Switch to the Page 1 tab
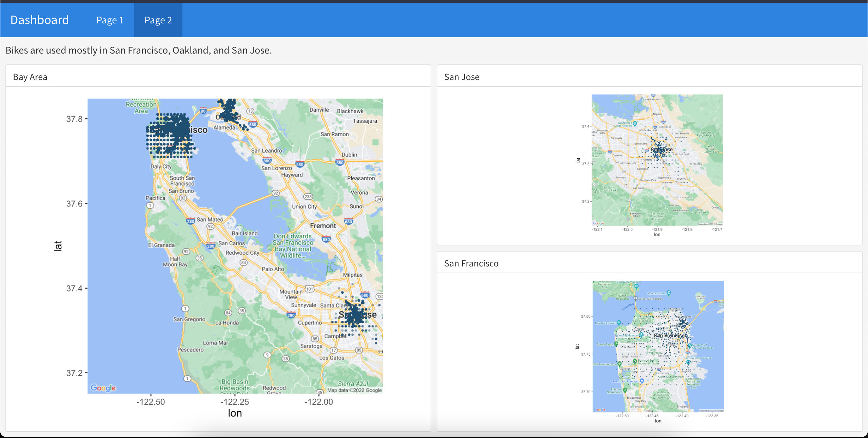This screenshot has width=868, height=438. 110,20
